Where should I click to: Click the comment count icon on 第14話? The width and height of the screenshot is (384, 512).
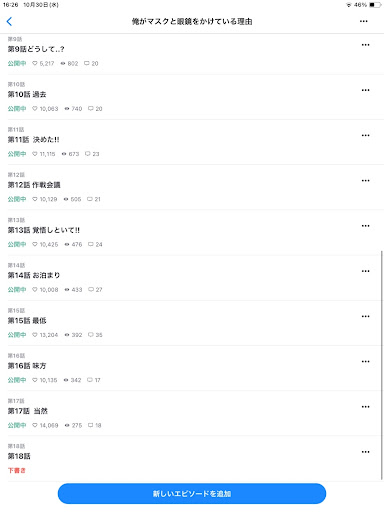(95, 290)
